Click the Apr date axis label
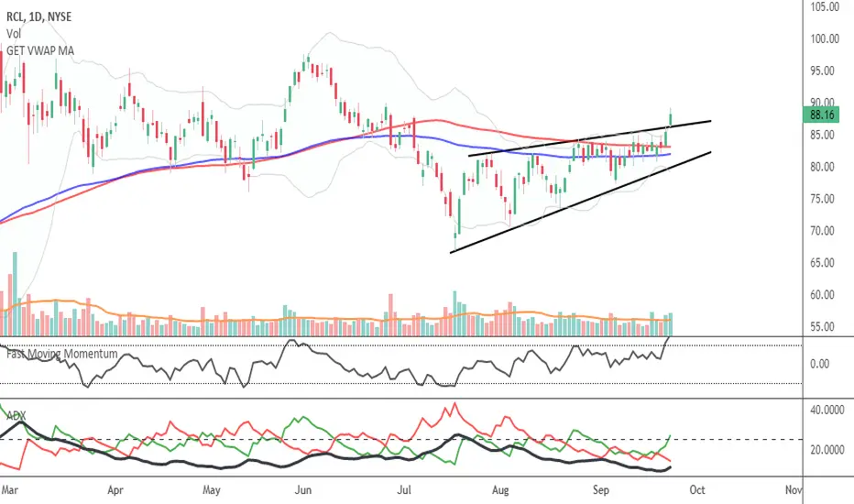This screenshot has height=504, width=854. 115,490
